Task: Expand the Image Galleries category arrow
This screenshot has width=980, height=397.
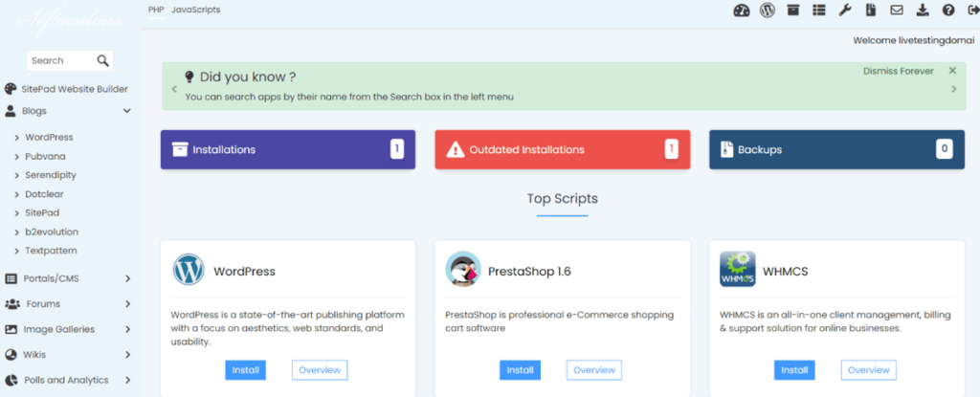Action: click(127, 329)
